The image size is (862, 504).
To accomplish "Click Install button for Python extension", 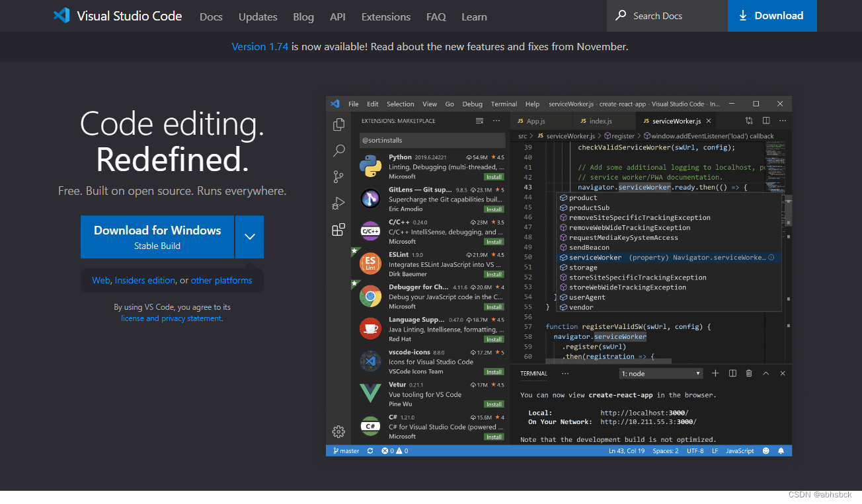I will [494, 177].
